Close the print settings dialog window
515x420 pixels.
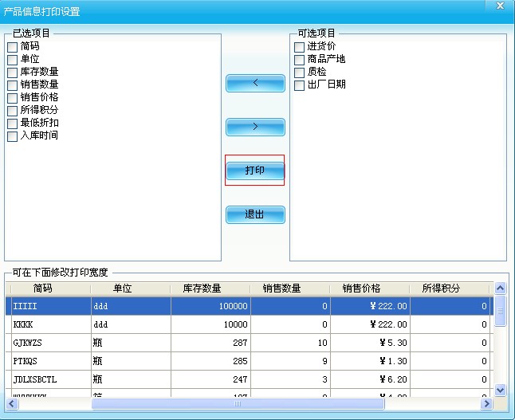[499, 6]
